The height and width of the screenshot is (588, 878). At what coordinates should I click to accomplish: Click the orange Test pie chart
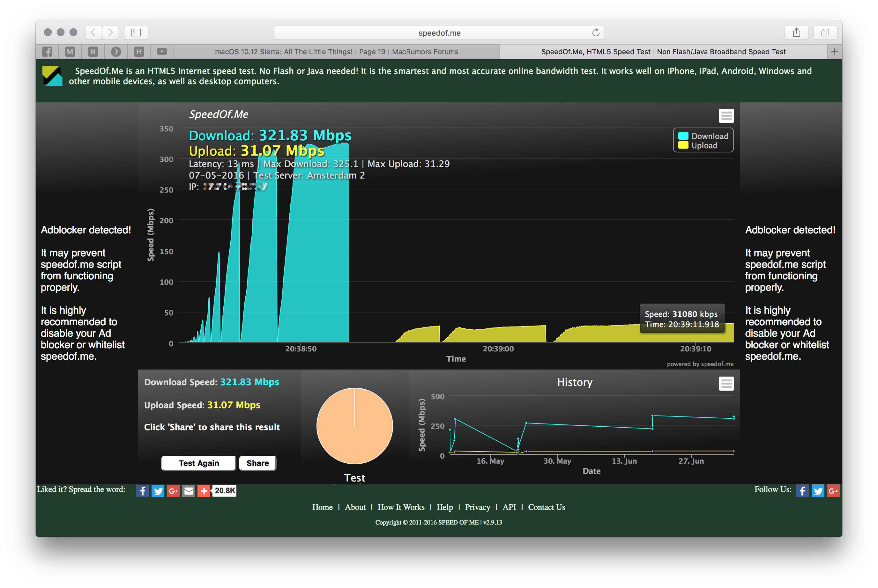pos(354,426)
